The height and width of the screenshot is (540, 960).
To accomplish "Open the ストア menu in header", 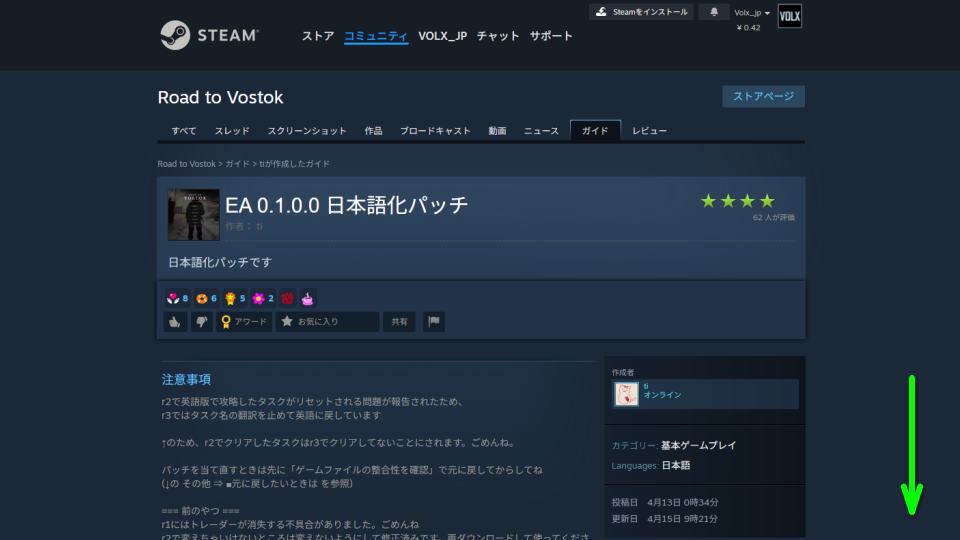I will pyautogui.click(x=318, y=36).
